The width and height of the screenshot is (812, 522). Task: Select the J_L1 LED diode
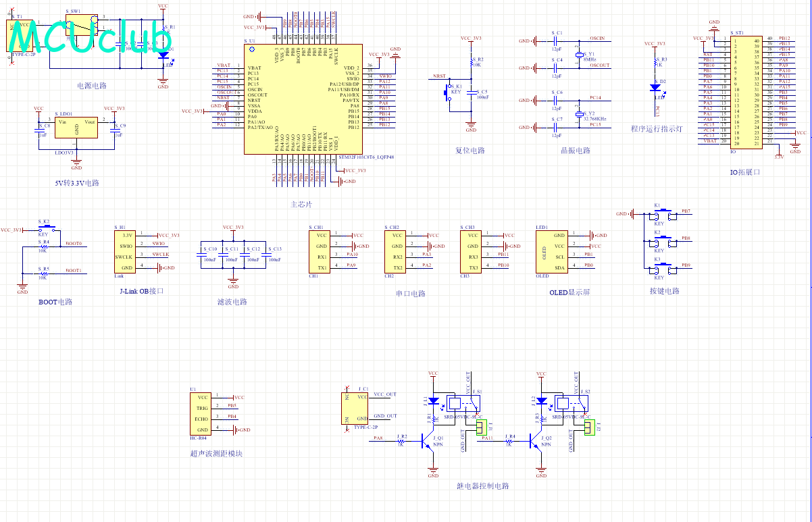[434, 401]
